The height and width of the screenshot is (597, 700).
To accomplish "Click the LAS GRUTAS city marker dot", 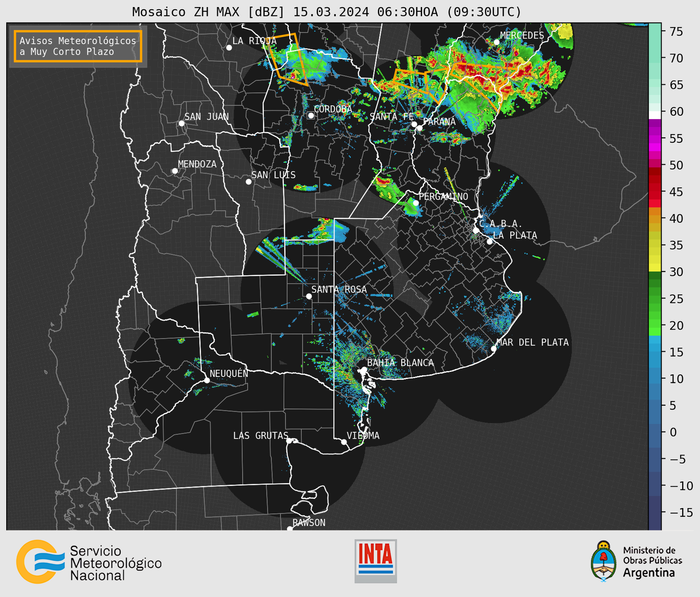I will (x=289, y=441).
